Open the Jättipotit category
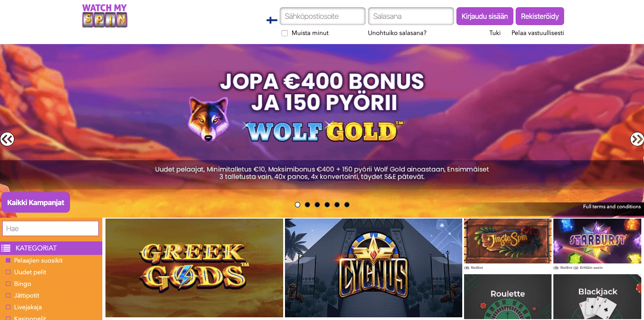This screenshot has height=320, width=644. [26, 296]
